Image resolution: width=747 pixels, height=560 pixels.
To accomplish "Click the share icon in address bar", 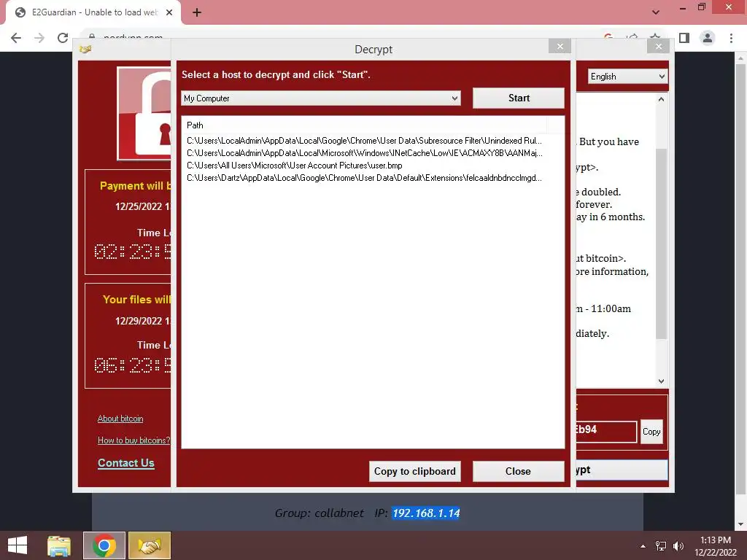I will pyautogui.click(x=632, y=36).
